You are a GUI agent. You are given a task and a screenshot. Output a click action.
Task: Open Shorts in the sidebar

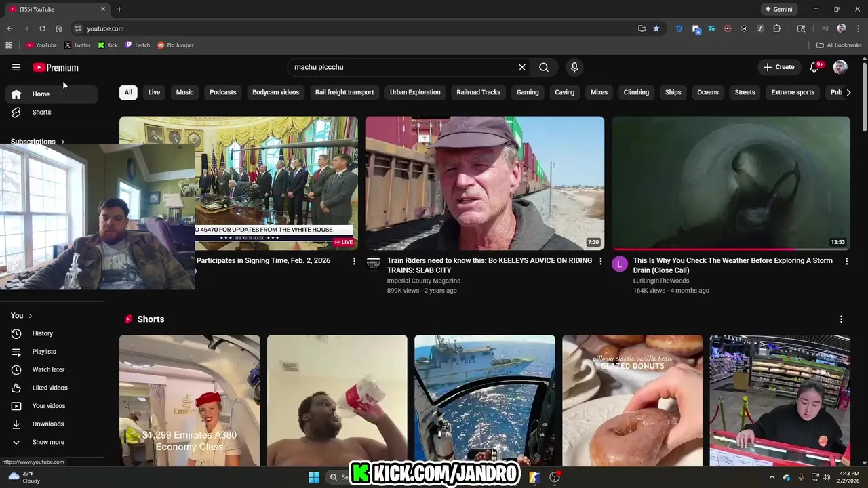coord(52,112)
